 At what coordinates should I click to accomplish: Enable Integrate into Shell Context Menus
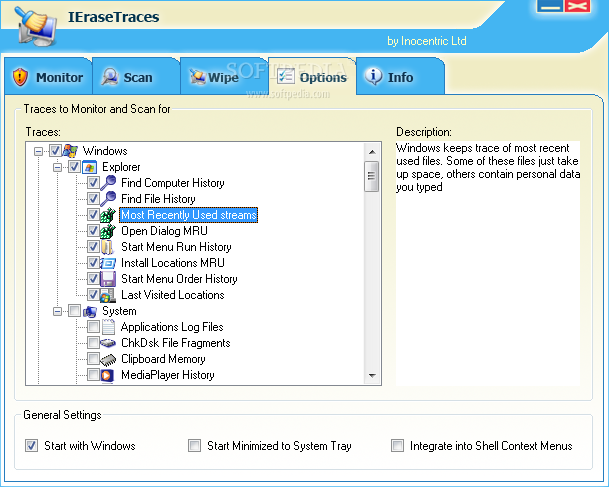pos(397,445)
